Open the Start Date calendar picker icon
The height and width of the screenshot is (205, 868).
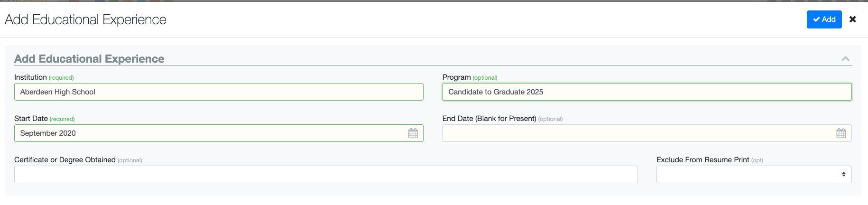(x=413, y=133)
